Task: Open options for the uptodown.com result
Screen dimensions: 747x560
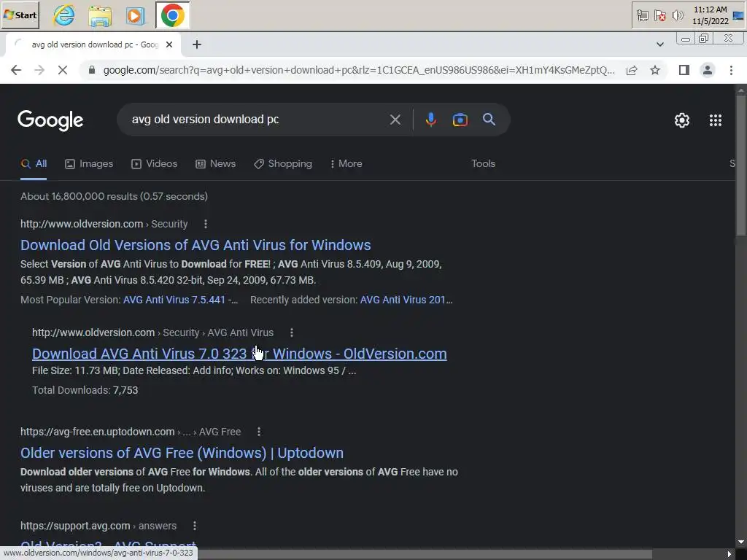Action: coord(259,432)
